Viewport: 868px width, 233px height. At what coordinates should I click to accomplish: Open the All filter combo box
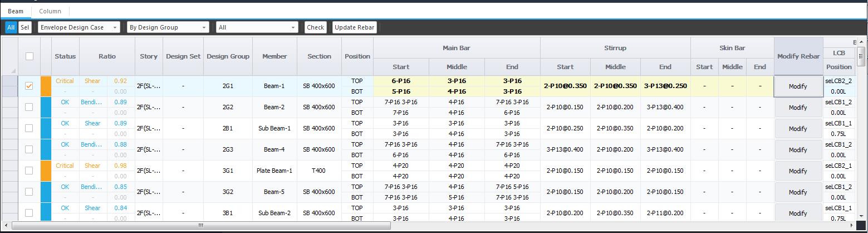(257, 27)
